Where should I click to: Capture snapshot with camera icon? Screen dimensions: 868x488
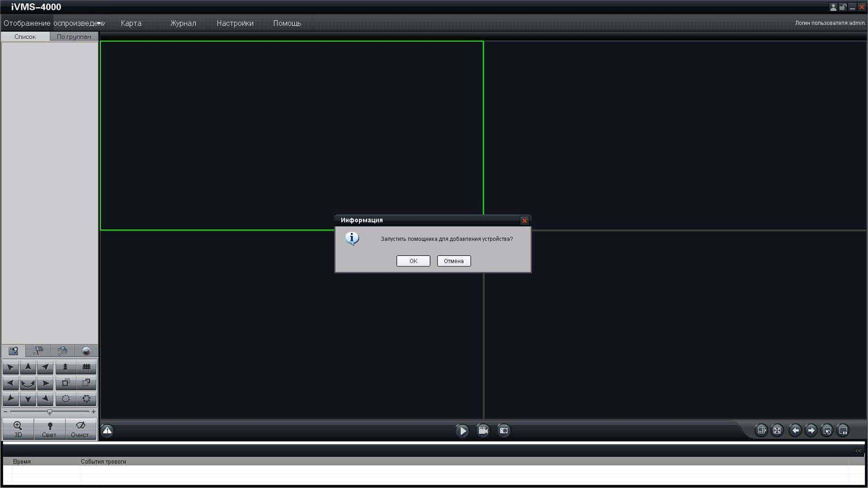504,431
